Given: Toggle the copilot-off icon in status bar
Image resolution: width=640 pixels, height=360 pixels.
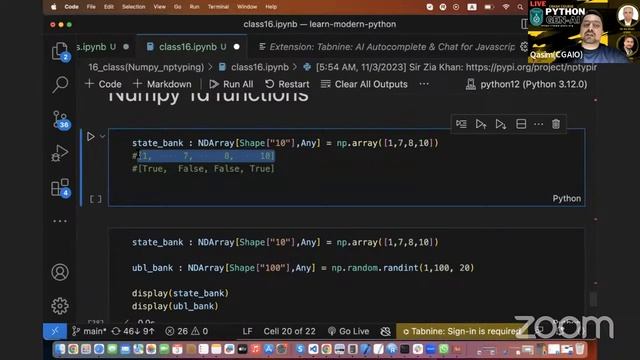Looking at the screenshot, I should (x=386, y=331).
